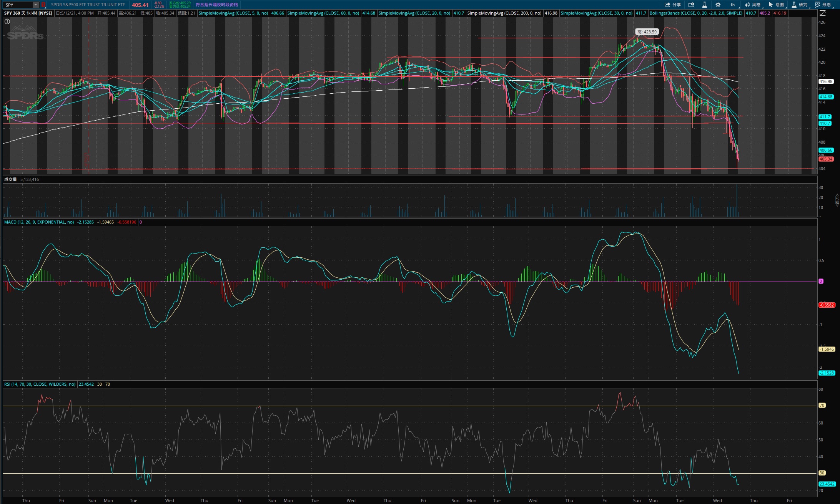Click the RSI value 23.4542 in header
Image resolution: width=840 pixels, height=504 pixels.
(86, 384)
